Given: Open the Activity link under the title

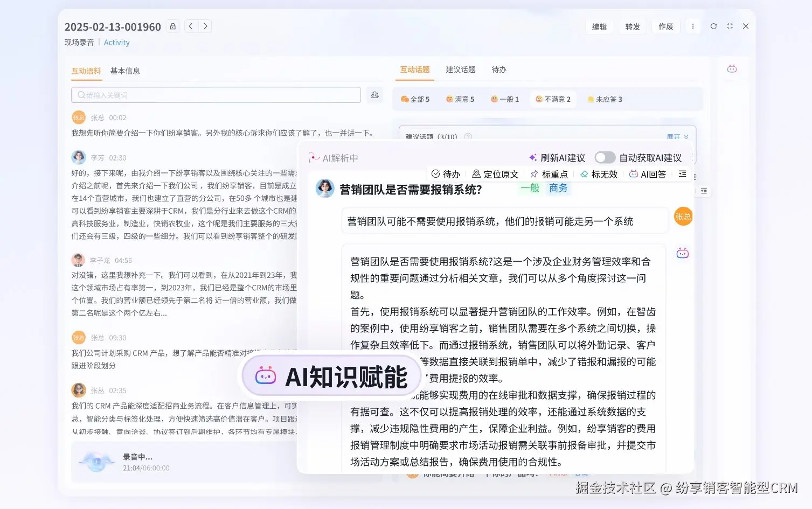Looking at the screenshot, I should tap(116, 43).
